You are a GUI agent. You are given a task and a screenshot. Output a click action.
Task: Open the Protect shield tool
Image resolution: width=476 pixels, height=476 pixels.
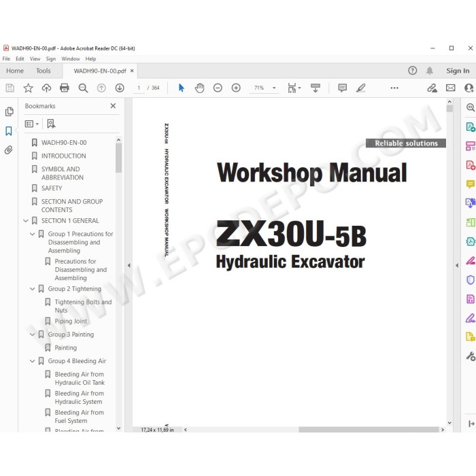471,279
